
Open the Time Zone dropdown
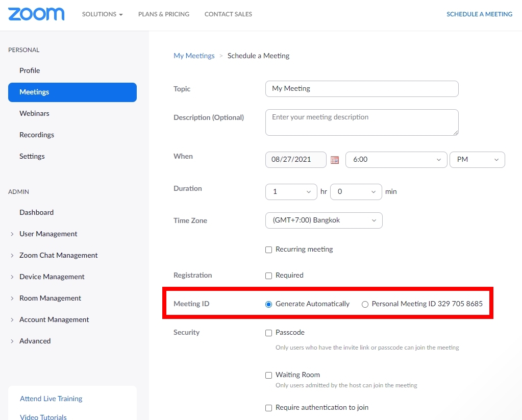tap(324, 220)
